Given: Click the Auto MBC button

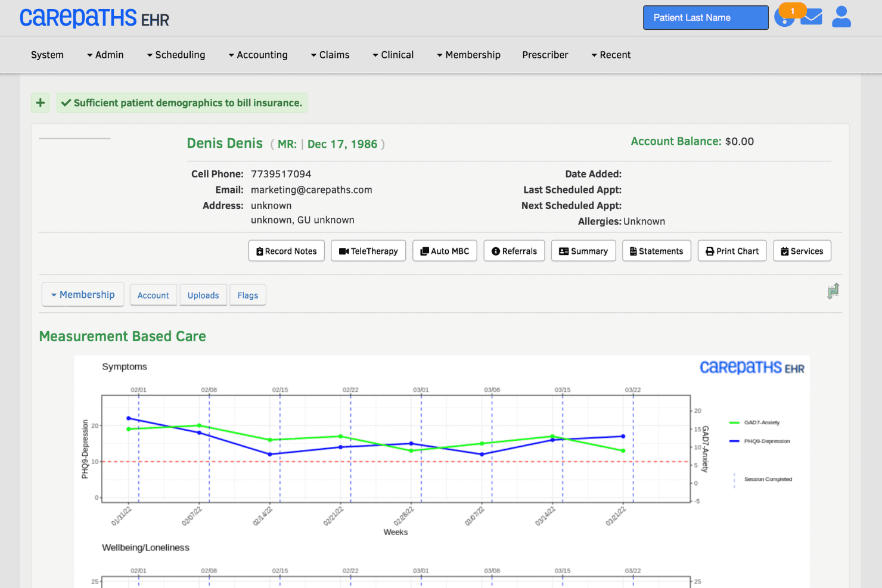Looking at the screenshot, I should 445,251.
